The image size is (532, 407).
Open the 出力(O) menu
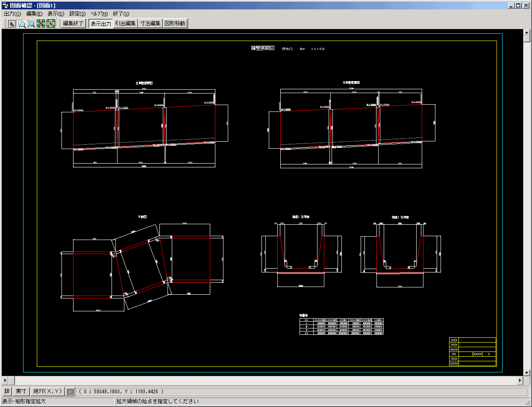point(12,14)
